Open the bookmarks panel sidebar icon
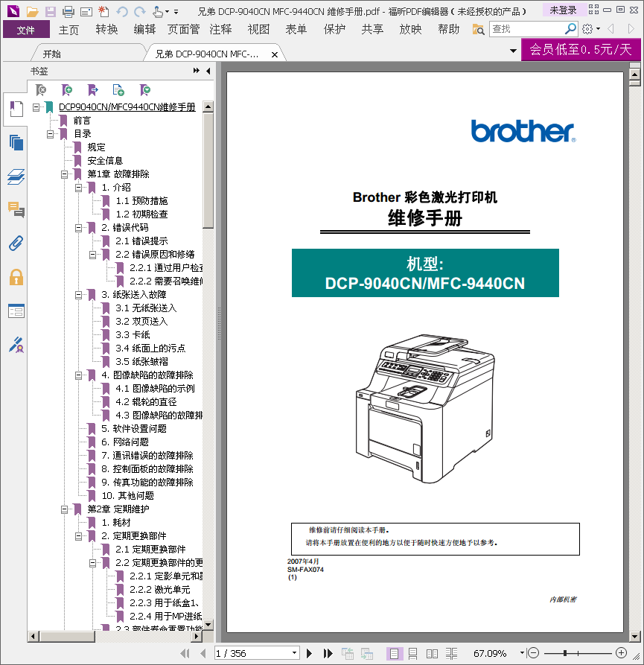The width and height of the screenshot is (644, 665). click(16, 109)
